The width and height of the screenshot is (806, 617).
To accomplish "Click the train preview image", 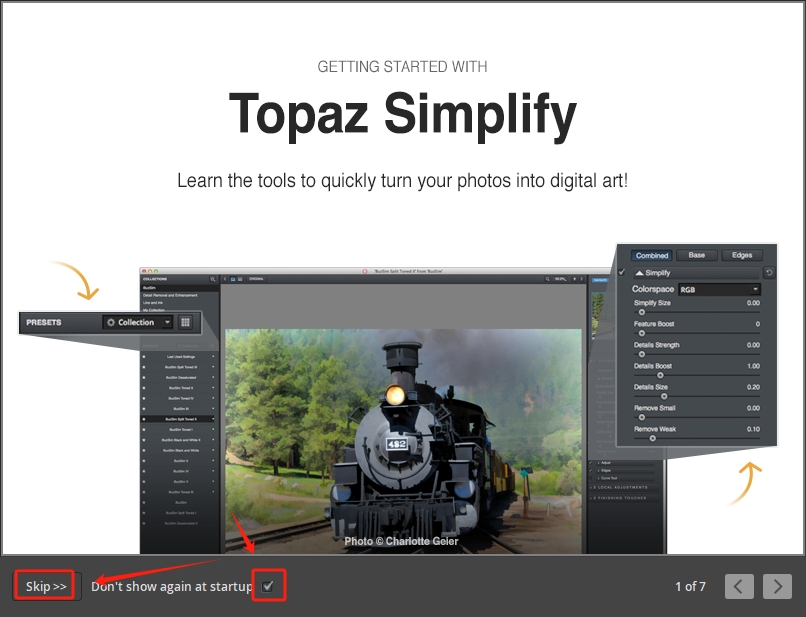I will tap(404, 441).
